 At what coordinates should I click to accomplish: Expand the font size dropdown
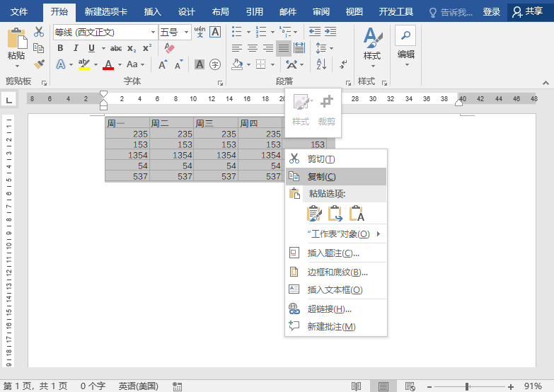(x=187, y=33)
